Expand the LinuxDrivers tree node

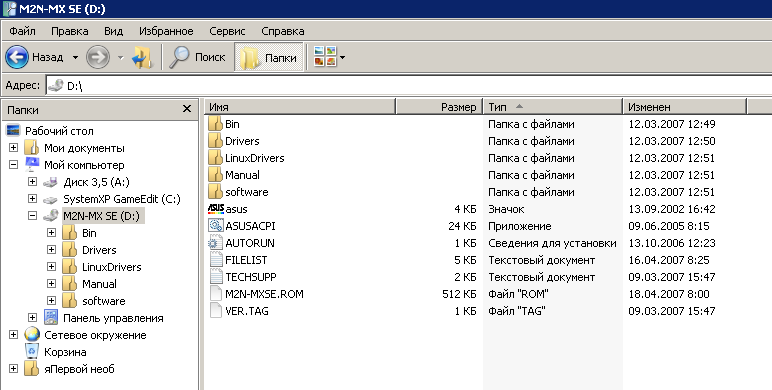51,266
